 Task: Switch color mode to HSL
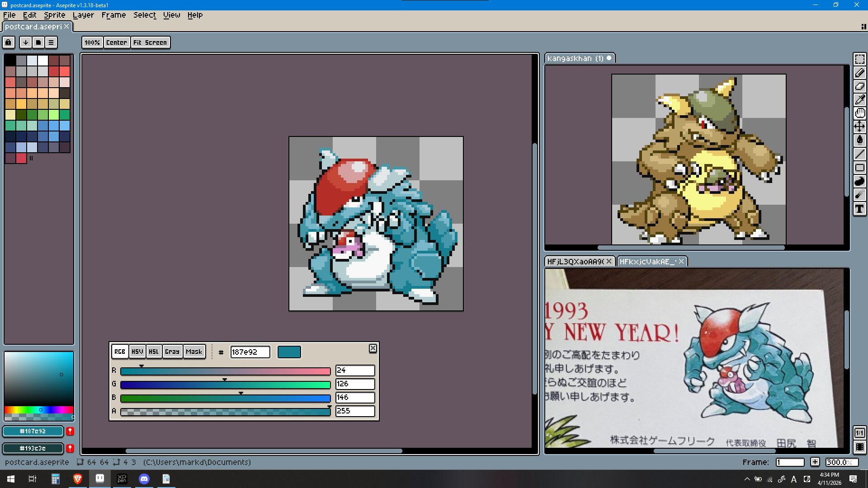tap(154, 352)
